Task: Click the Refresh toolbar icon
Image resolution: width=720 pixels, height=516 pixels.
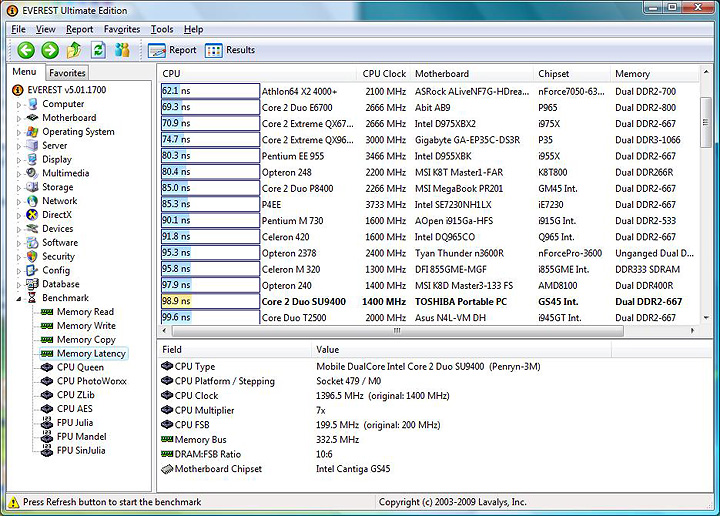Action: point(98,50)
